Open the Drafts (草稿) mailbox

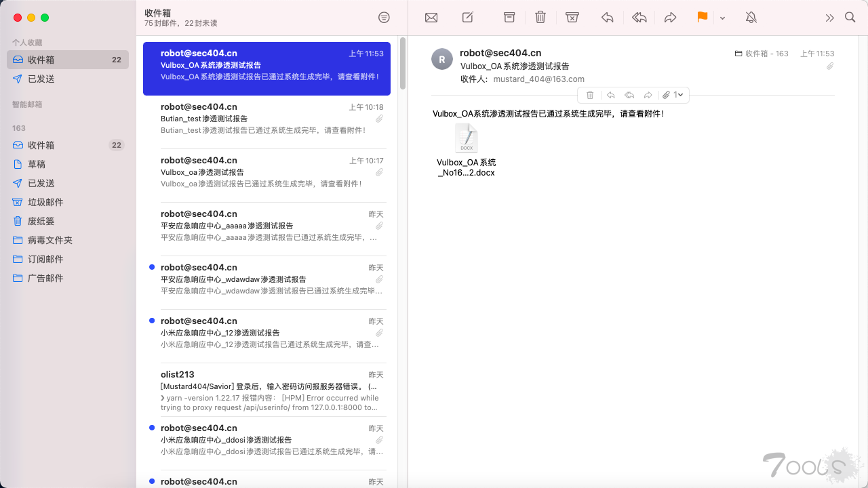click(66, 164)
